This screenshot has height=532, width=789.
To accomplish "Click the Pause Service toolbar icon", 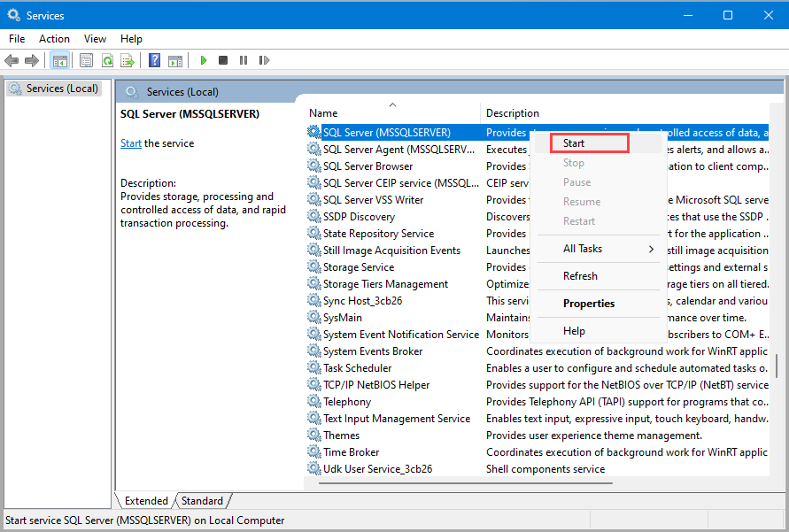I will click(x=244, y=60).
